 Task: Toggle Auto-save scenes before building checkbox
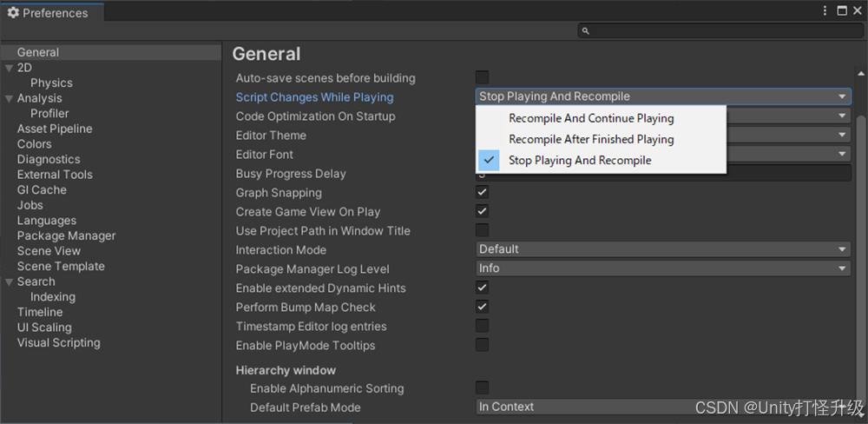coord(482,77)
